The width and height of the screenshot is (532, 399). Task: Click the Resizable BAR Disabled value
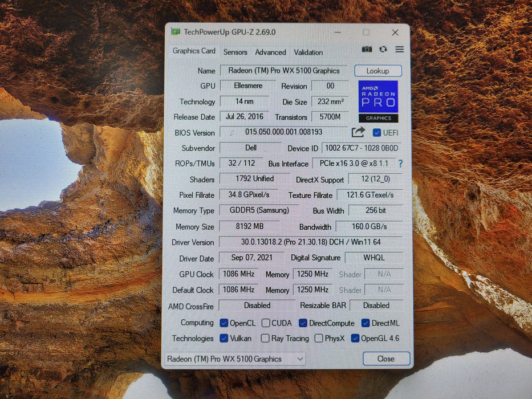tap(376, 306)
